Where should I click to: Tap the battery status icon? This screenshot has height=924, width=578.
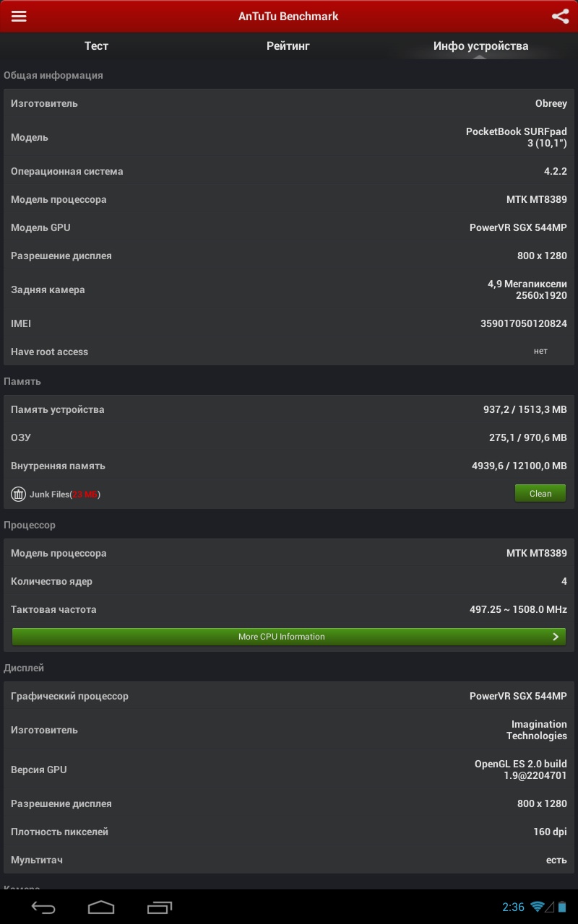coord(563,907)
